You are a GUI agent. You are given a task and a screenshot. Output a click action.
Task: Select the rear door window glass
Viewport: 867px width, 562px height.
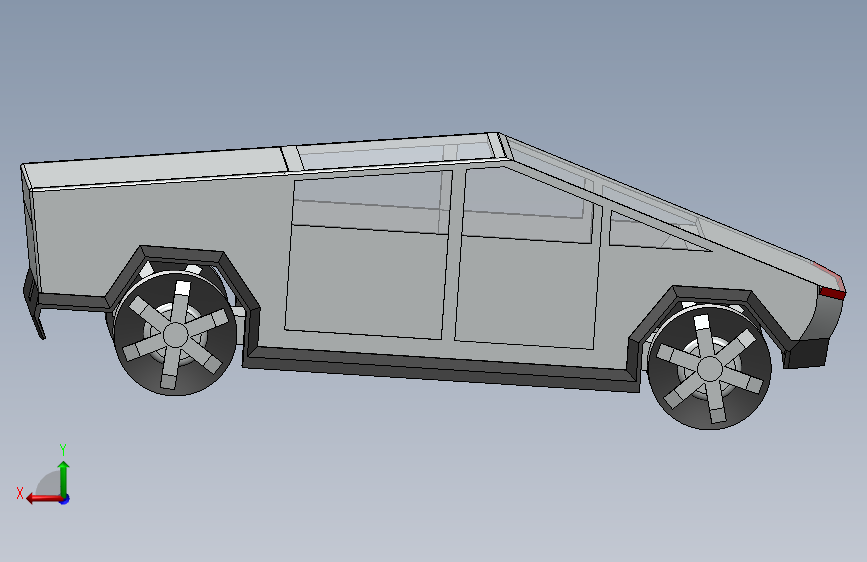(372, 203)
